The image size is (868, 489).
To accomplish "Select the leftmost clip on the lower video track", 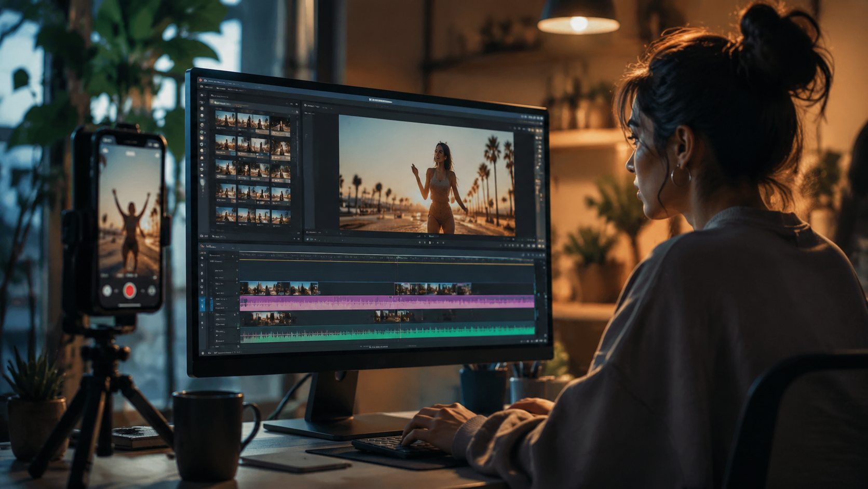I will coord(268,318).
